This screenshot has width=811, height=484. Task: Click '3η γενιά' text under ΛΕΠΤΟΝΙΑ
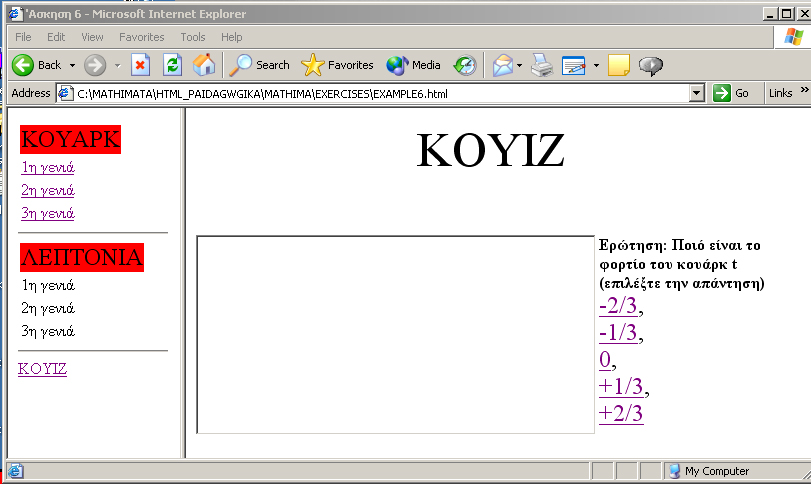point(48,331)
